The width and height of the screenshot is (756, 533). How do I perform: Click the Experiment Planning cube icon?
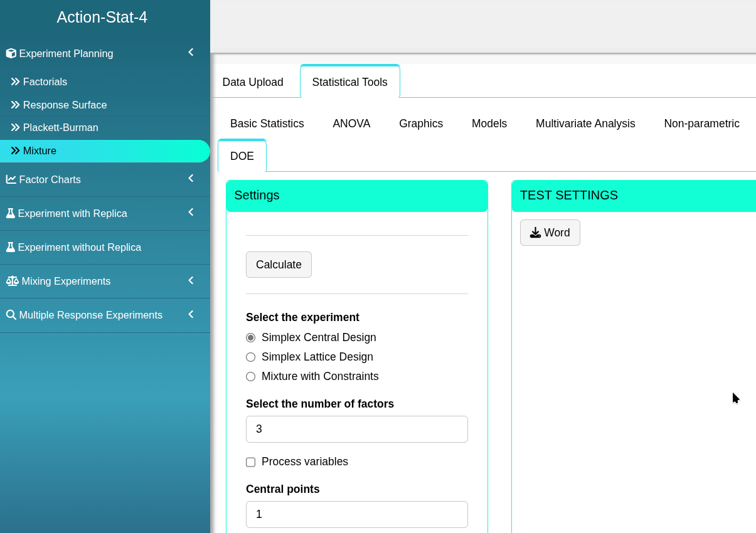[11, 54]
